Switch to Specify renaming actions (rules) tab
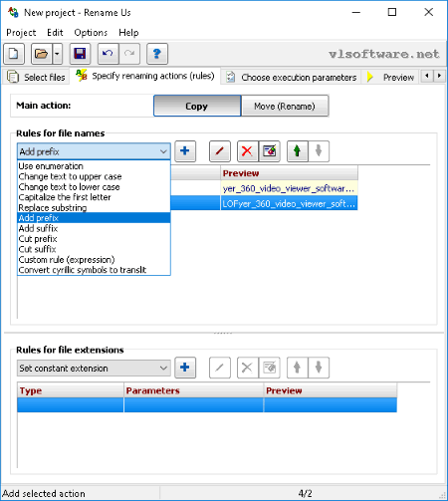The width and height of the screenshot is (448, 501). coord(145,76)
